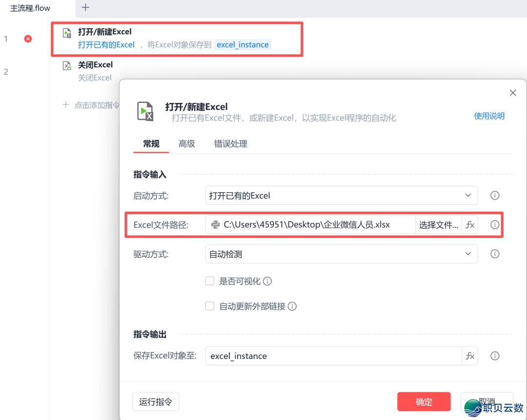Image resolution: width=527 pixels, height=420 pixels.
Task: Click the 确定 confirm button
Action: [x=424, y=401]
